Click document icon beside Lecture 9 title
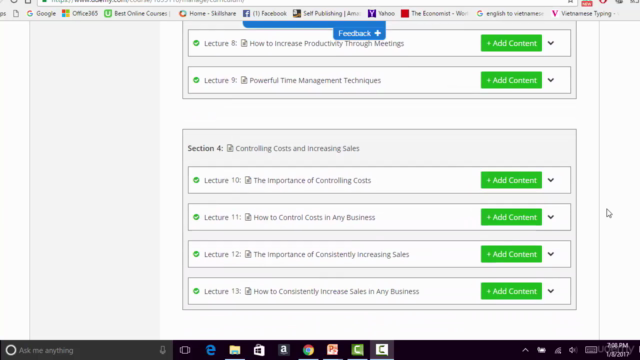This screenshot has height=360, width=640. pos(244,80)
